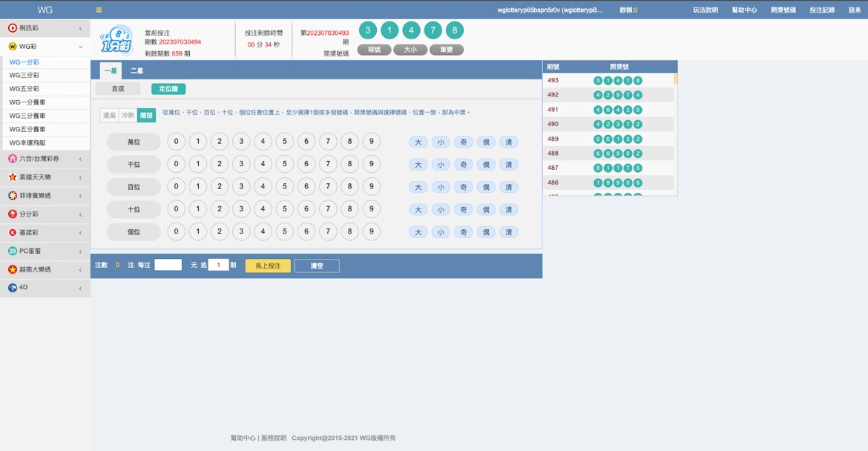Click the 六合/台灣彩券 sidebar icon

(x=13, y=159)
